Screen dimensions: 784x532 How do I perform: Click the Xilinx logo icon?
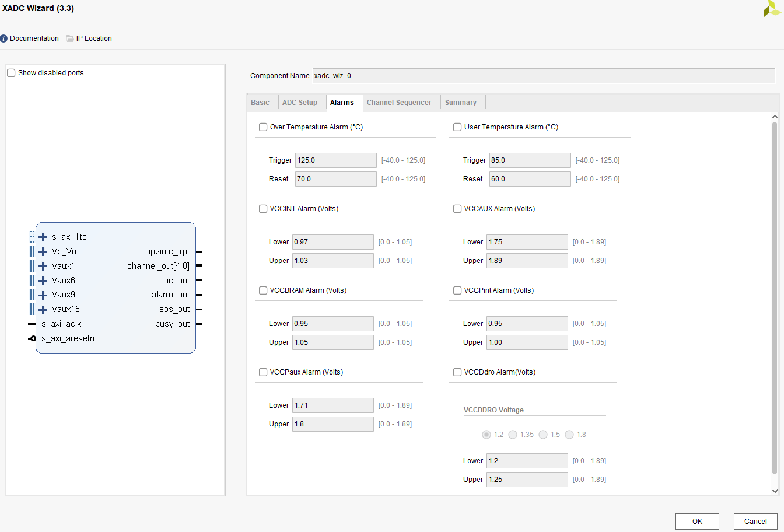pos(772,9)
